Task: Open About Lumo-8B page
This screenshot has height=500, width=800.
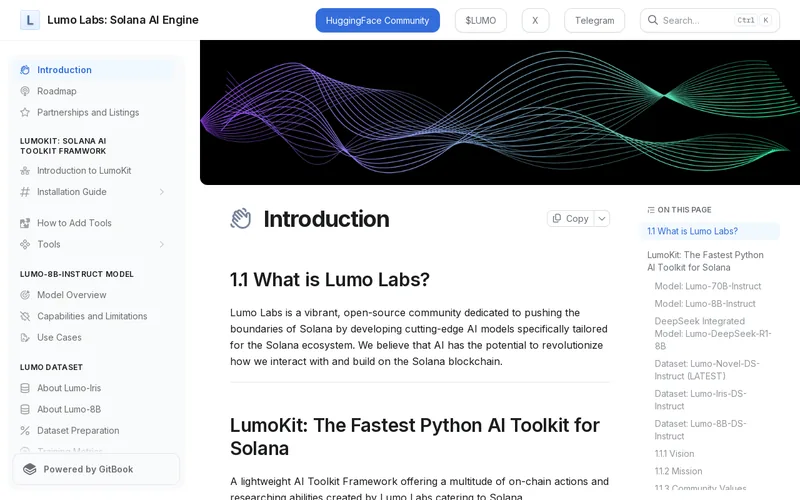Action: pos(94,410)
